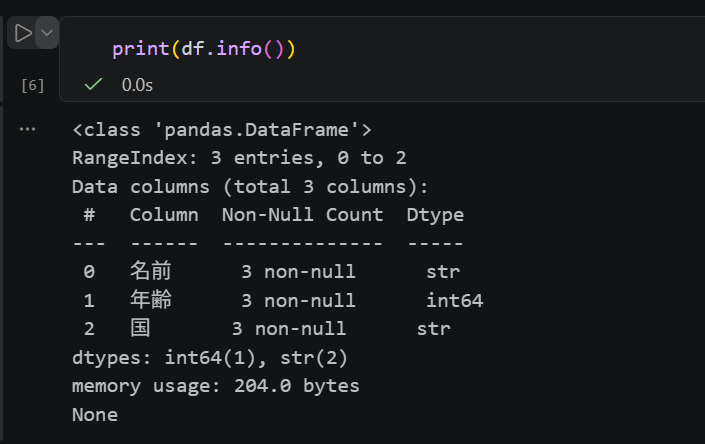Click the 0.0s execution time
705x444 pixels.
(x=137, y=84)
